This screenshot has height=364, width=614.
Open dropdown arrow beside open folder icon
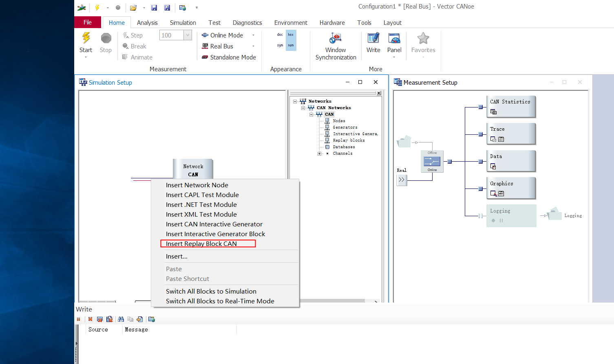[x=144, y=8]
